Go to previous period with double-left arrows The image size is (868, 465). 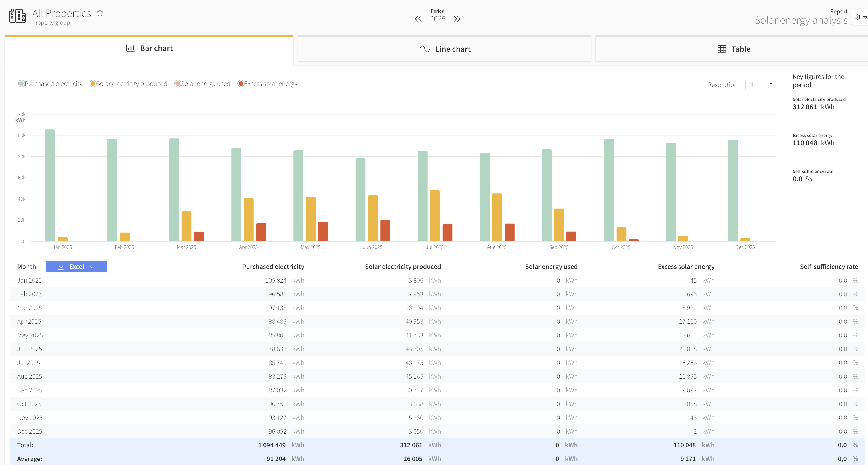point(418,19)
